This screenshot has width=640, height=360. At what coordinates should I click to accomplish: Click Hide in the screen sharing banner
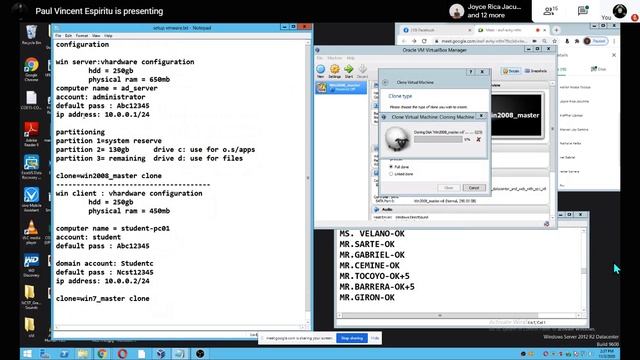(375, 338)
